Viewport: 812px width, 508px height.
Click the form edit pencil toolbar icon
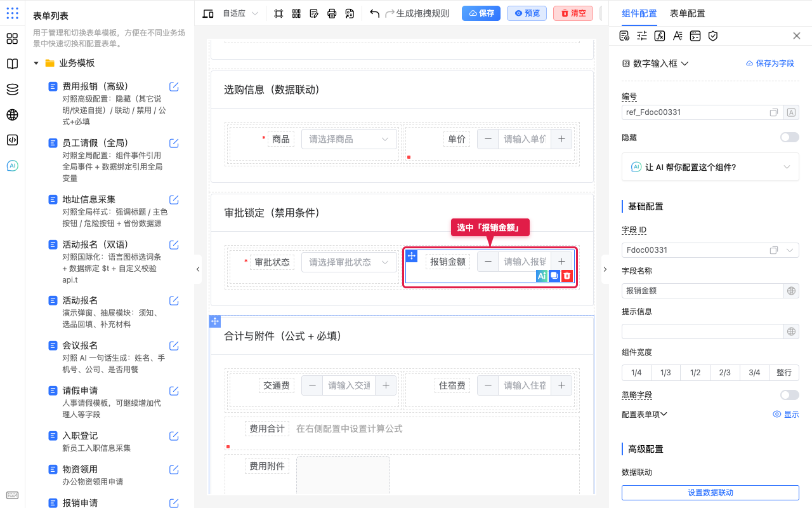314,13
